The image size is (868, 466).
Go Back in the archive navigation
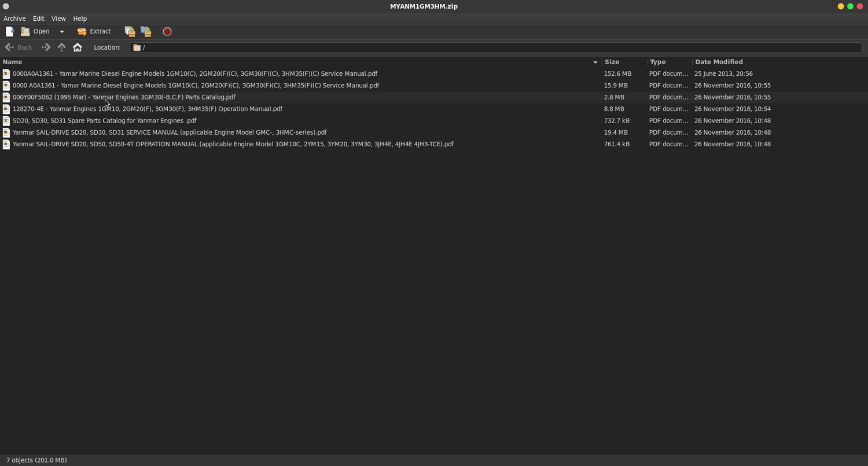(19, 47)
